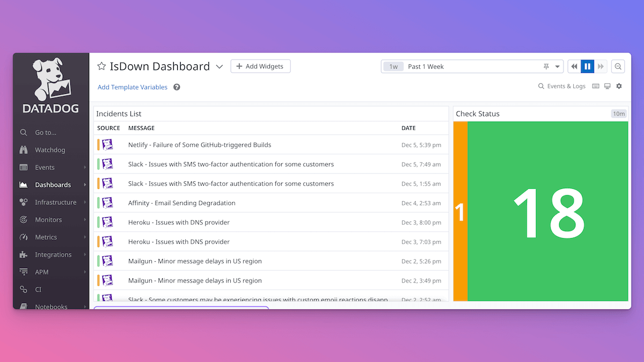Sort by the SOURCE column header

pyautogui.click(x=108, y=128)
